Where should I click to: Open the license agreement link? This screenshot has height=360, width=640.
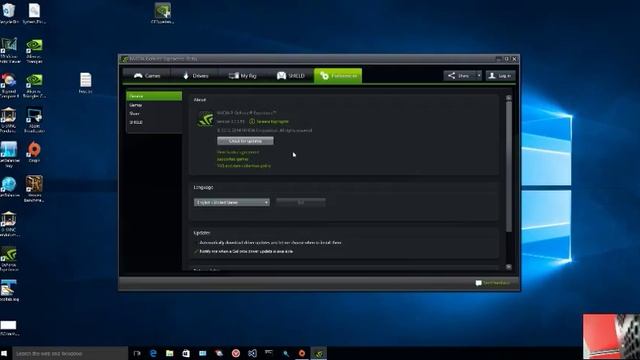[x=238, y=152]
